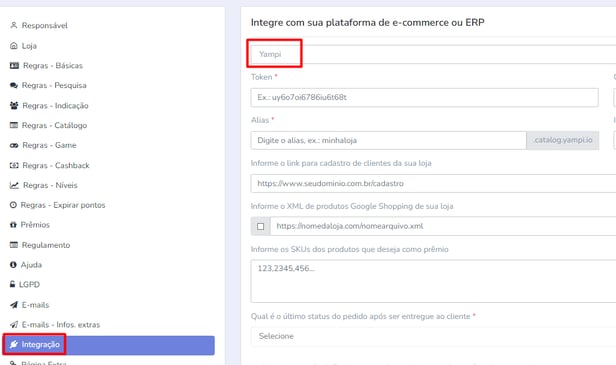The height and width of the screenshot is (365, 616).
Task: Open Regras - Básicas in sidebar
Action: (53, 66)
